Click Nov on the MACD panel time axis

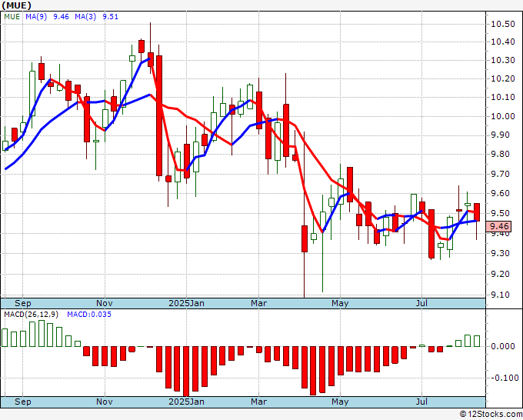pyautogui.click(x=105, y=402)
